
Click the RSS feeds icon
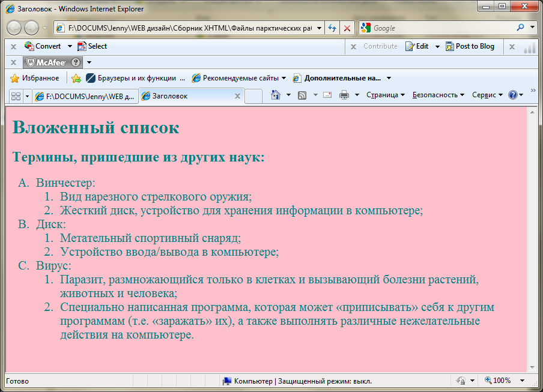click(x=303, y=95)
